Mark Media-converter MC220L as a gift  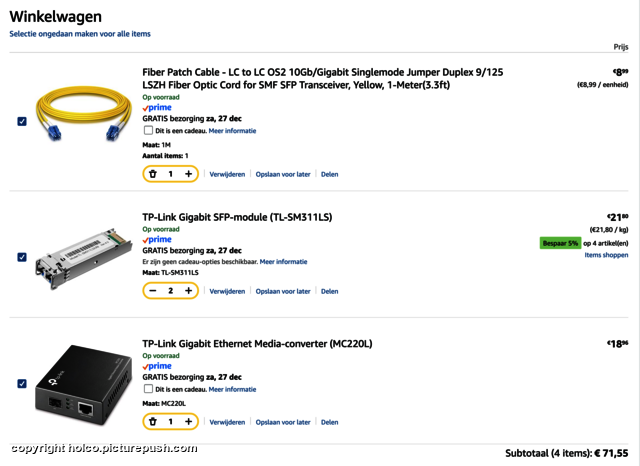[x=148, y=389]
